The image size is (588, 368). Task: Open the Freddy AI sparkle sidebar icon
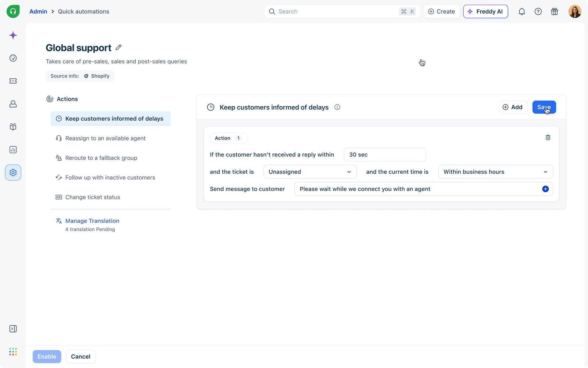pyautogui.click(x=13, y=35)
